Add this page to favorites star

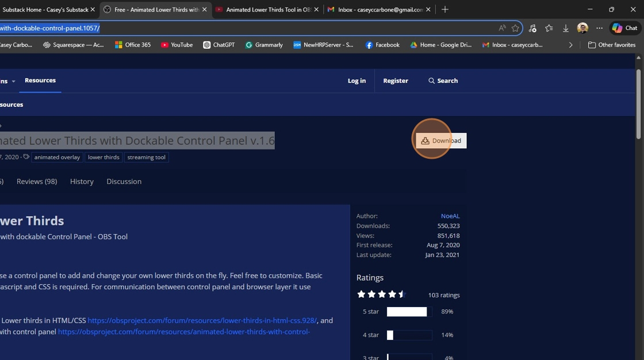515,28
